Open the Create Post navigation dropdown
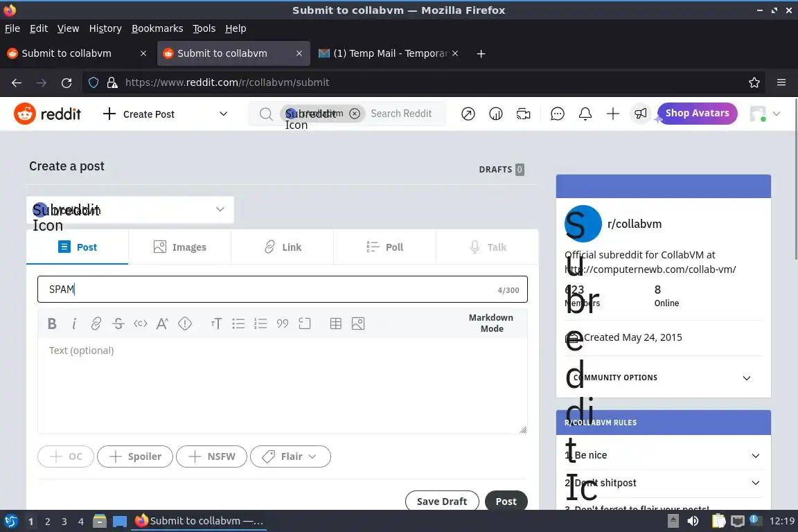Image resolution: width=798 pixels, height=532 pixels. (166, 114)
